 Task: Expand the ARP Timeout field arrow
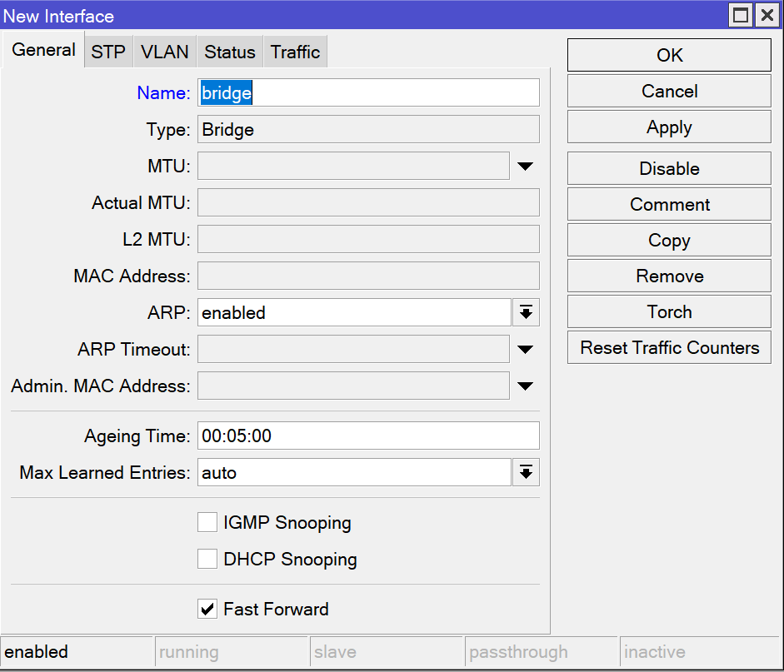[525, 350]
